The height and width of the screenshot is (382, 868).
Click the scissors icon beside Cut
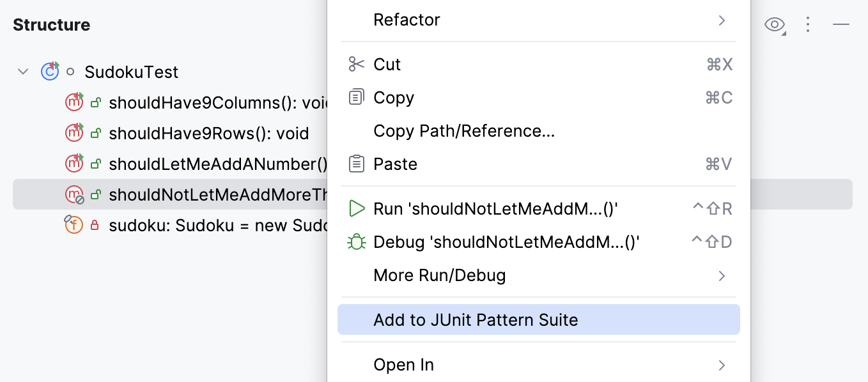357,64
